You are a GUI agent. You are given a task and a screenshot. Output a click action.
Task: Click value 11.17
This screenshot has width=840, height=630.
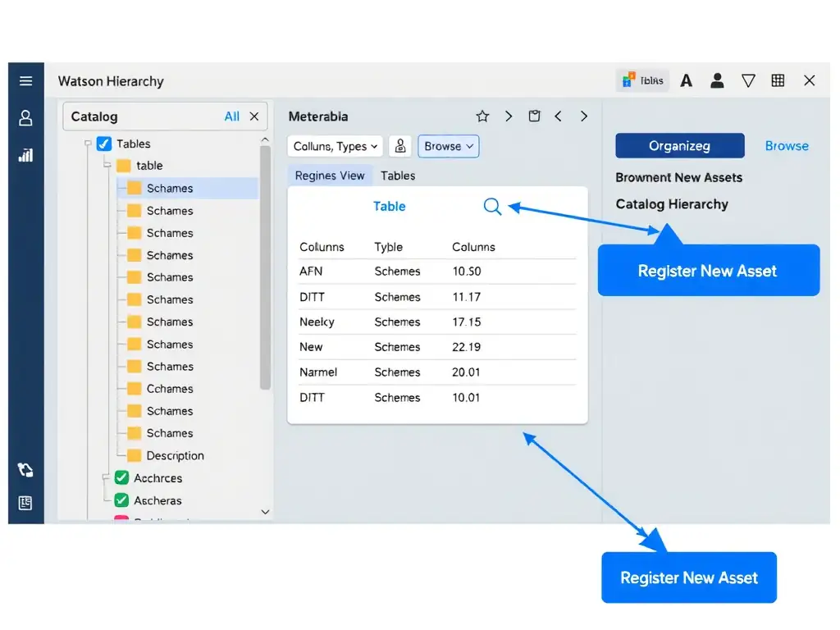pos(467,297)
